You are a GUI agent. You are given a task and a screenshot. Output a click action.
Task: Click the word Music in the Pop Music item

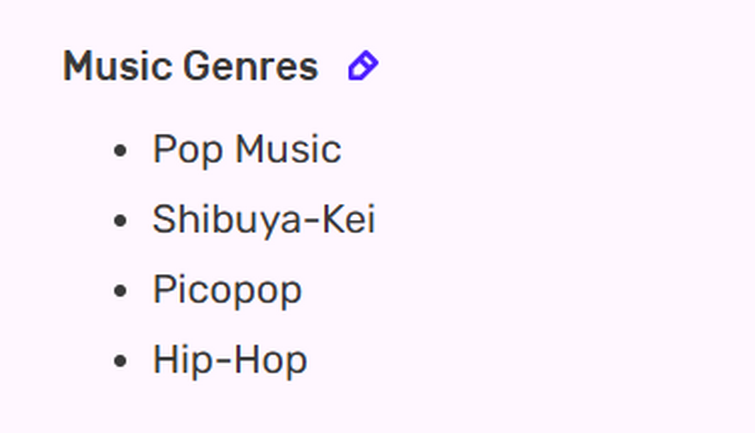click(x=288, y=149)
